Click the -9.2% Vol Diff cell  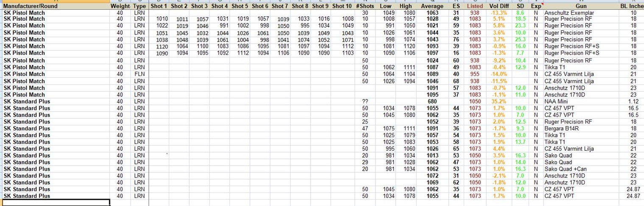(x=498, y=60)
